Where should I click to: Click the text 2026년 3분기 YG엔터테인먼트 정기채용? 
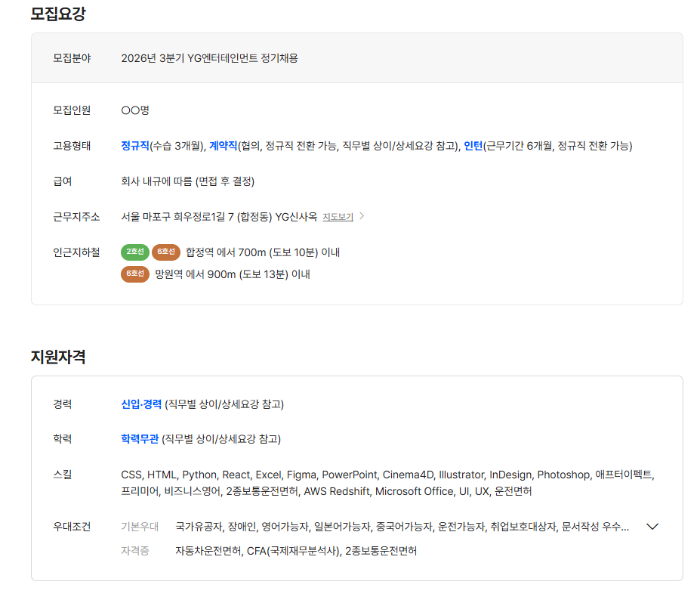pyautogui.click(x=209, y=58)
